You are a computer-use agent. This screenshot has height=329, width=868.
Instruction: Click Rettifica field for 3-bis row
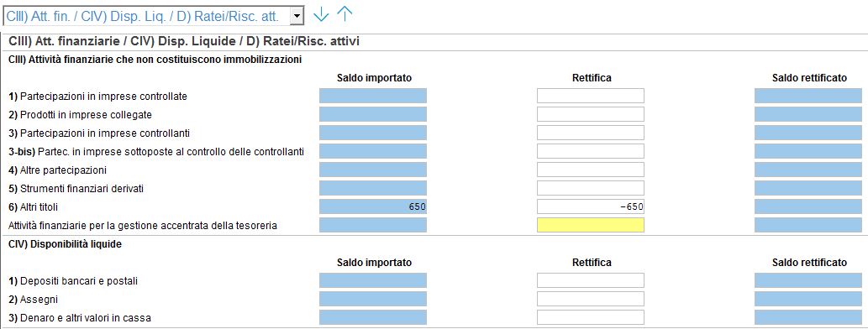591,151
